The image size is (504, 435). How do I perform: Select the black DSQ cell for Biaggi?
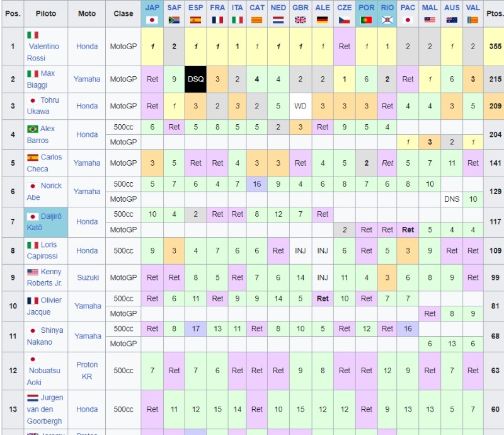(x=195, y=79)
